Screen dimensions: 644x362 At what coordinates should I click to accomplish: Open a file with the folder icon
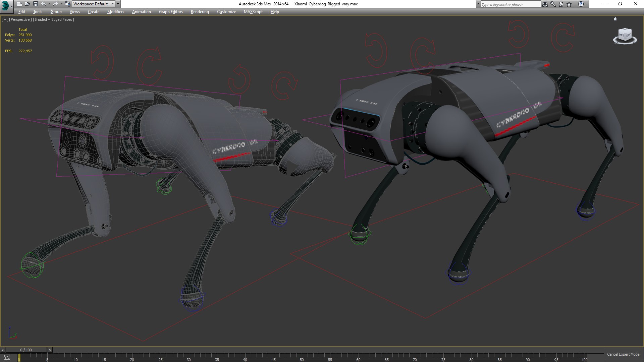(28, 4)
